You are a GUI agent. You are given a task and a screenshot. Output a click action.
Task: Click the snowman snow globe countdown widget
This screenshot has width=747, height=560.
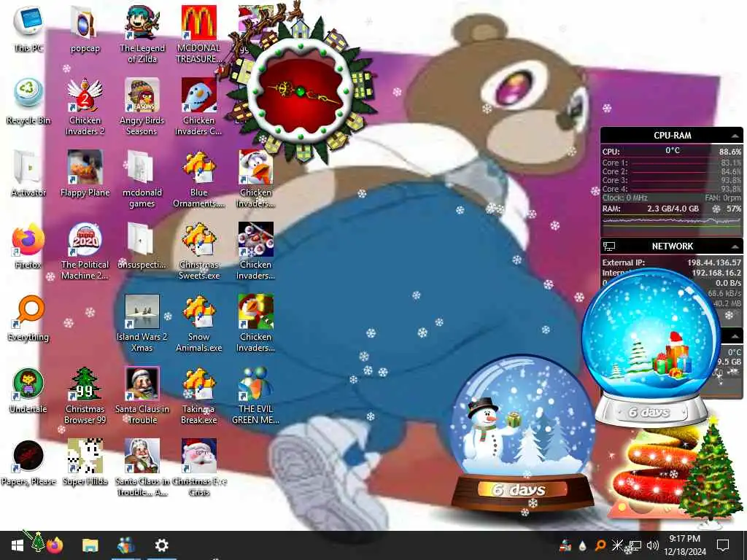(x=522, y=432)
